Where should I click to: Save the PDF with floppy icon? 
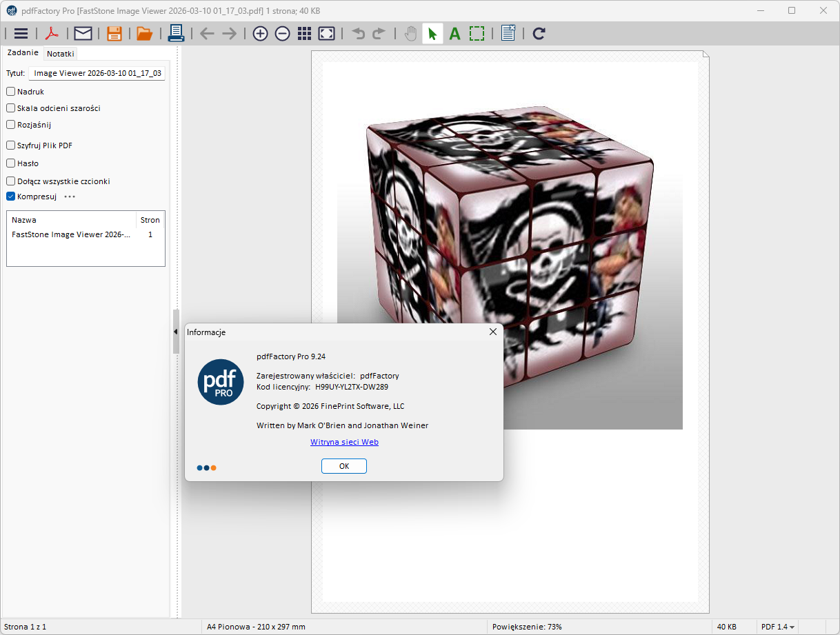coord(114,33)
